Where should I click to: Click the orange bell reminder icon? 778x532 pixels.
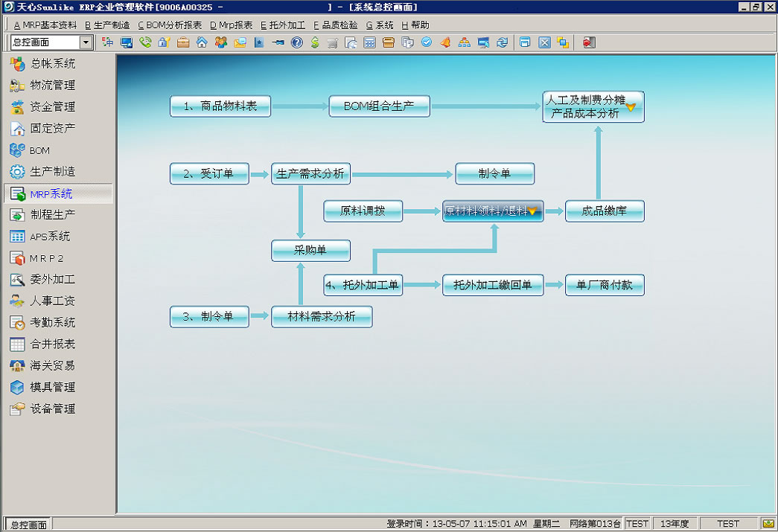[445, 42]
